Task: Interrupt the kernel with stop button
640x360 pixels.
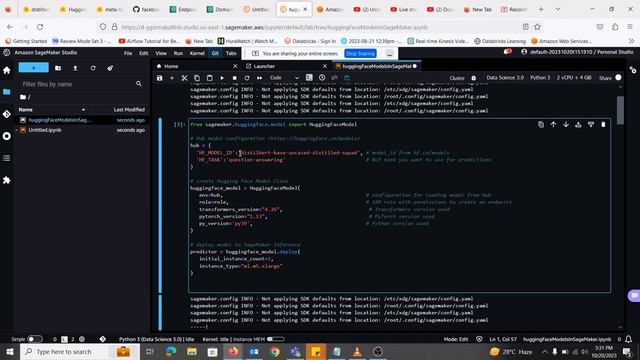Action: tap(234, 78)
